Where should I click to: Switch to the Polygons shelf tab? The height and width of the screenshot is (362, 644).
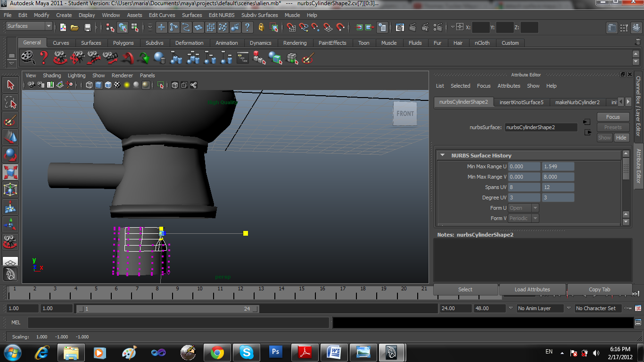(x=123, y=43)
